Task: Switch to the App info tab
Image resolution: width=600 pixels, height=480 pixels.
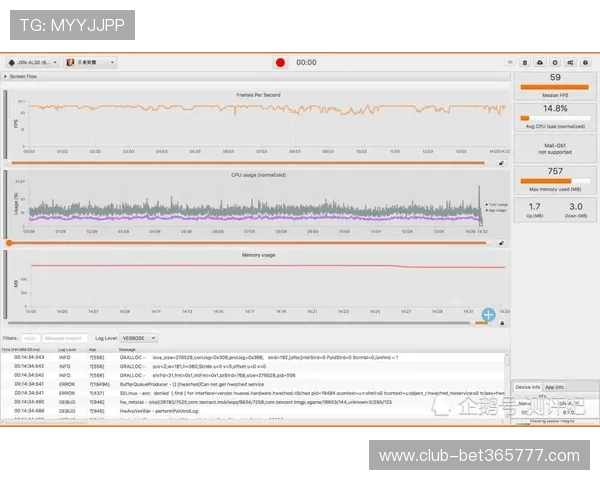Action: pyautogui.click(x=554, y=386)
